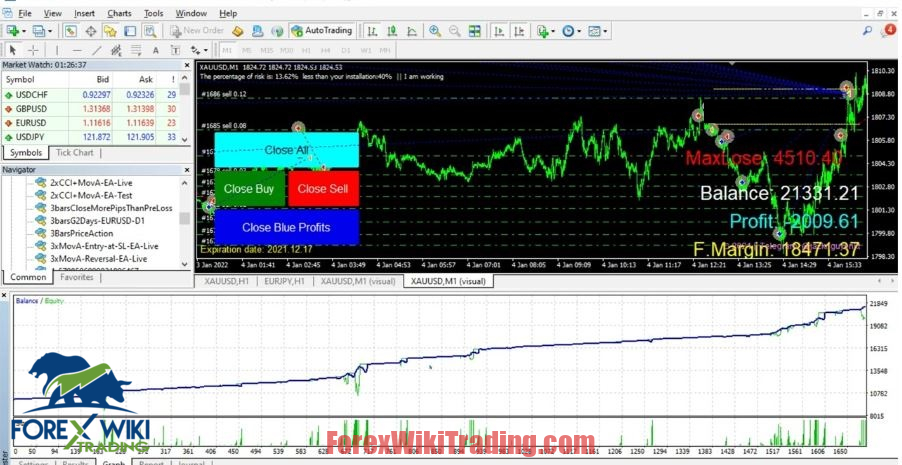The image size is (902, 465).
Task: Switch to the Tick Chart tab
Action: click(x=75, y=153)
